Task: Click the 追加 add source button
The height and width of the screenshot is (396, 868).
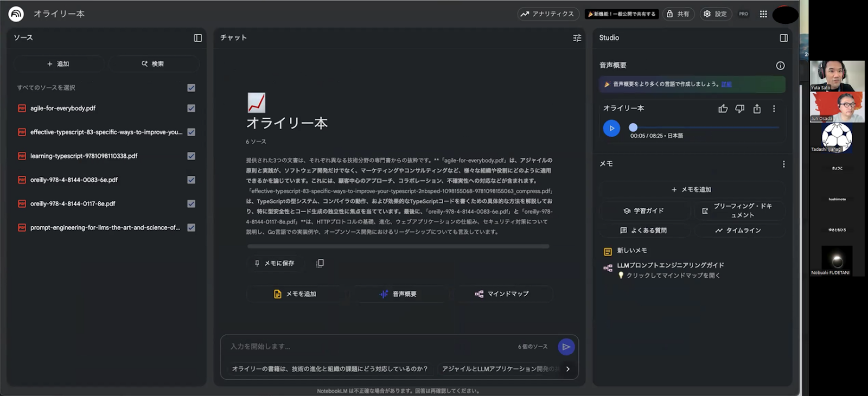Action: [x=59, y=64]
